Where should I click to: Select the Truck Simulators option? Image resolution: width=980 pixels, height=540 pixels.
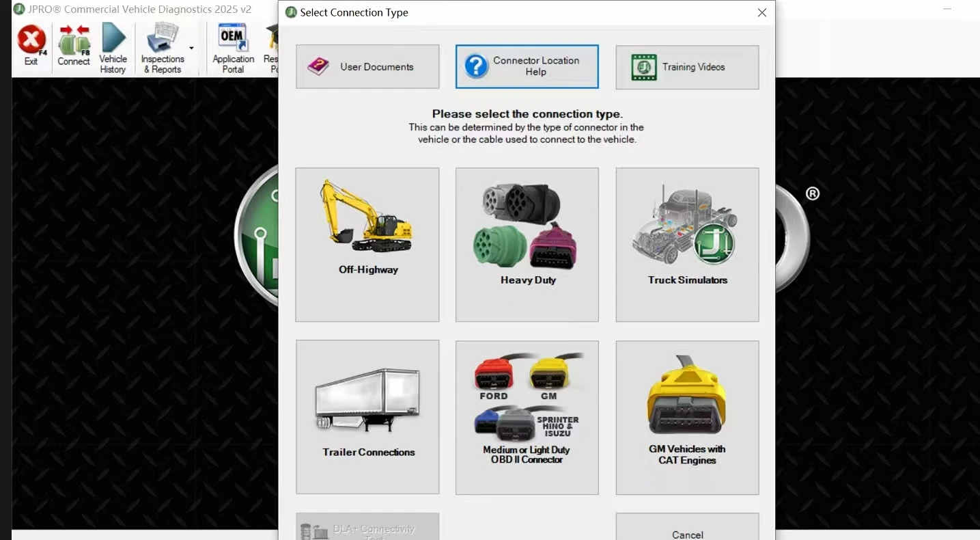click(x=687, y=245)
